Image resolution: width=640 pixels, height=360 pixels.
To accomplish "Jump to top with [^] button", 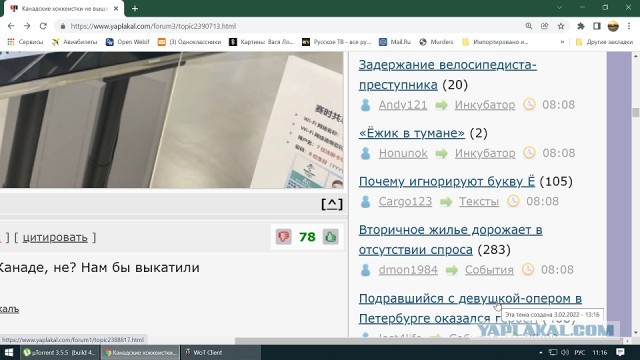I will [x=332, y=204].
